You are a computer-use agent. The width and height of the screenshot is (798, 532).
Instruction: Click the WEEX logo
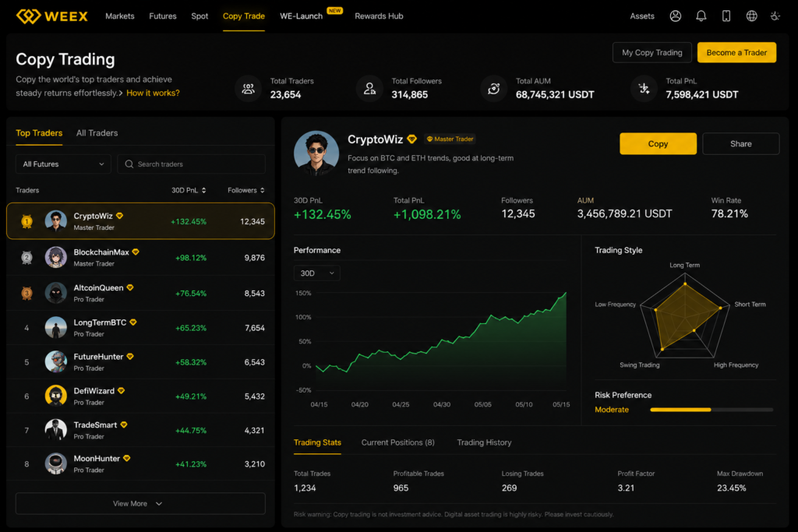point(52,16)
